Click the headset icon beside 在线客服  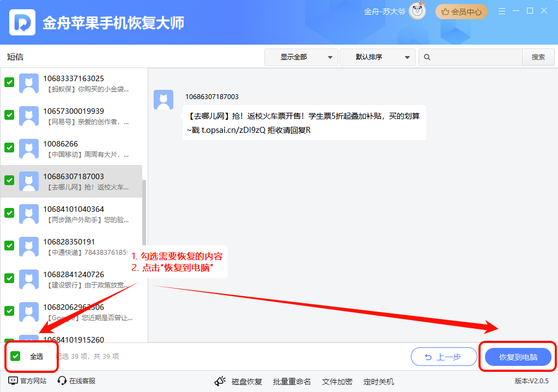[62, 381]
